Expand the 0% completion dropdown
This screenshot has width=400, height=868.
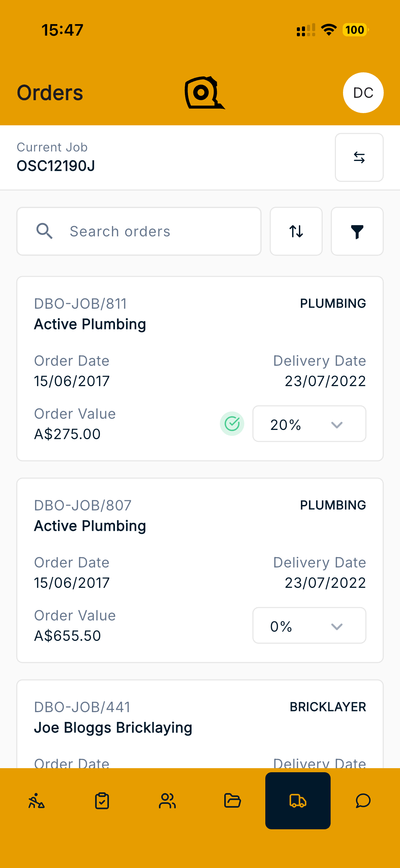(x=309, y=626)
